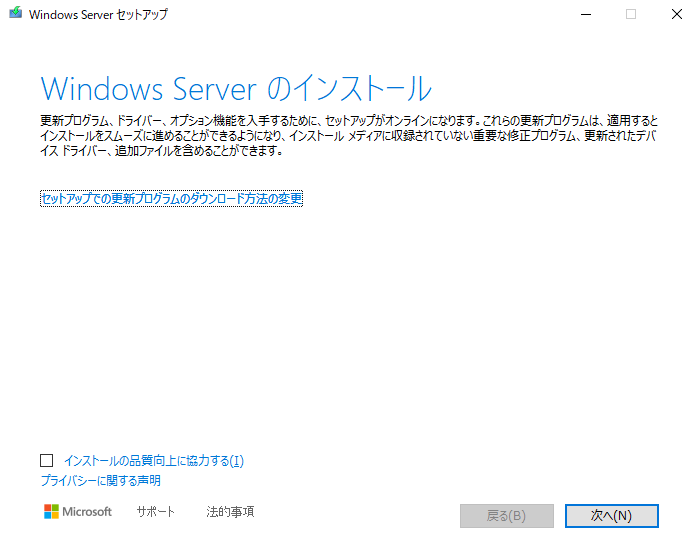Click the Windows Server のインストール heading

click(x=236, y=88)
